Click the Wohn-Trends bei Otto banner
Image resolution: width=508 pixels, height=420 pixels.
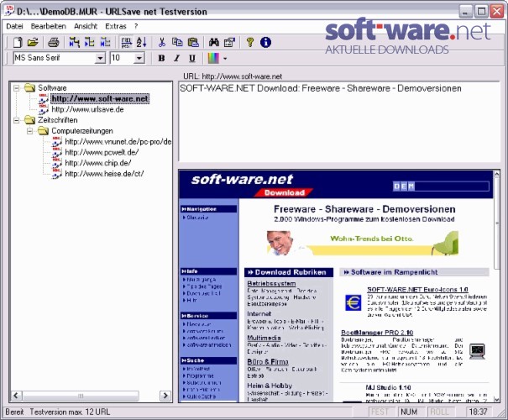point(362,243)
